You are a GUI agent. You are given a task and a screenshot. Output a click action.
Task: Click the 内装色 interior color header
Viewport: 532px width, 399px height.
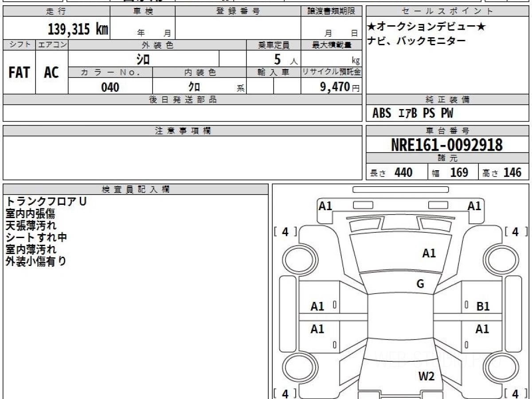click(200, 73)
